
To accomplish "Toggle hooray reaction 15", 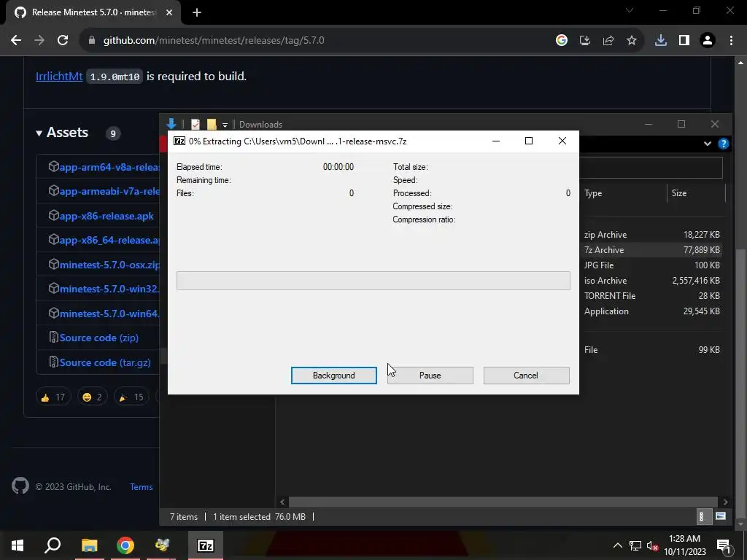I will point(131,397).
